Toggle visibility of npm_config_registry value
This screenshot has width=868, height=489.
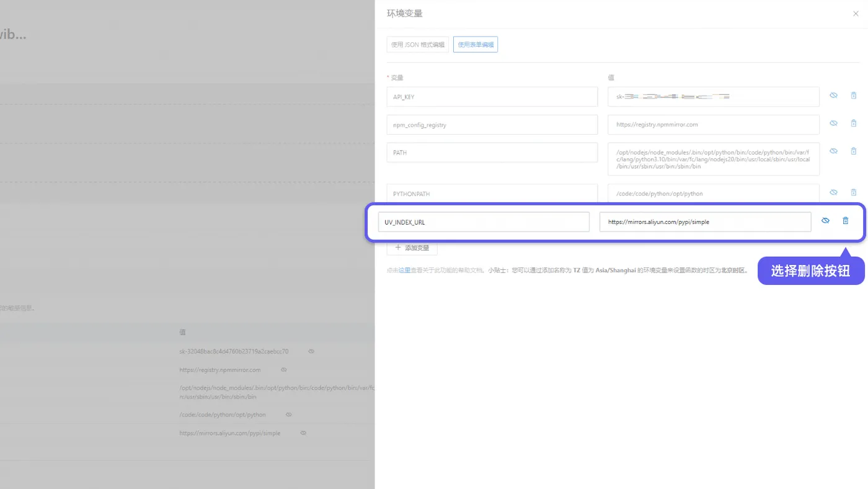click(834, 123)
